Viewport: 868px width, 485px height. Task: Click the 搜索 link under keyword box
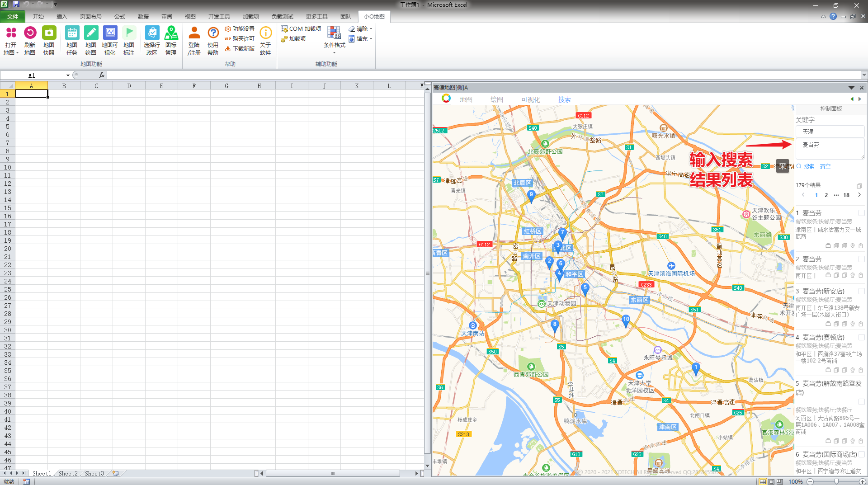pos(808,166)
